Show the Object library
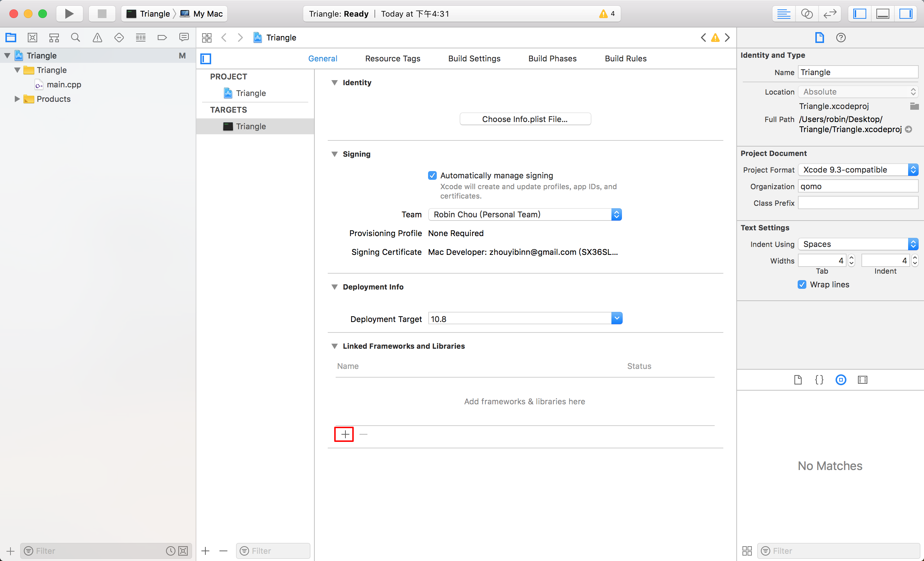Image resolution: width=924 pixels, height=561 pixels. 841,380
